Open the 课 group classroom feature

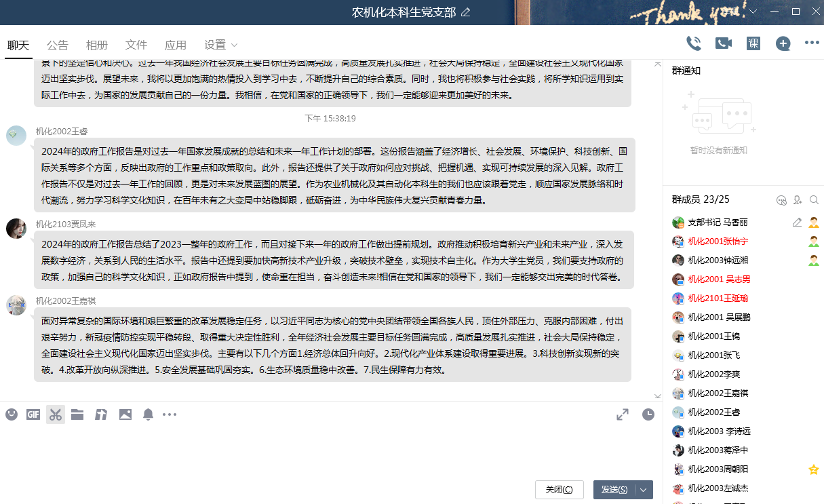coord(753,42)
